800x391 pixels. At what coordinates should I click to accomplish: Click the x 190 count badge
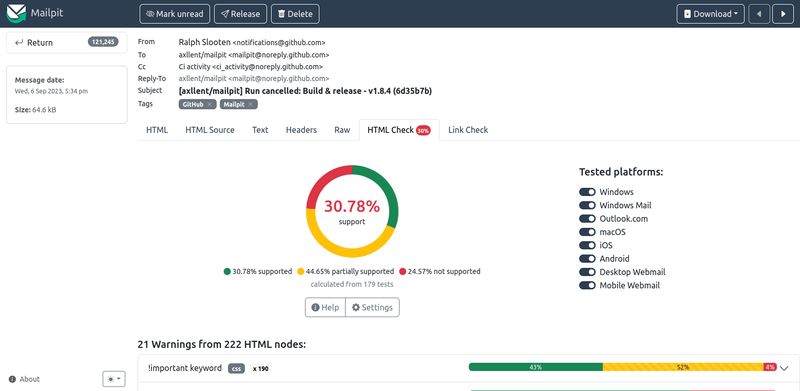[x=261, y=368]
